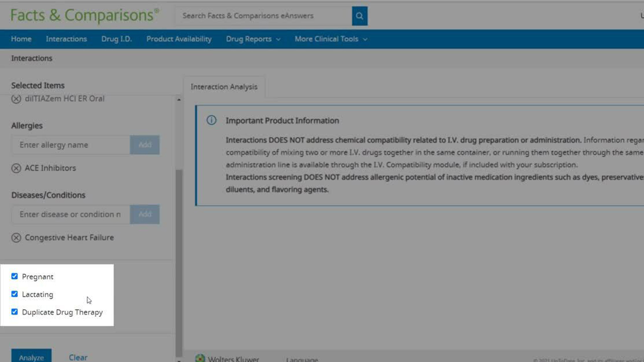Click the disease or condition input field
This screenshot has width=644, height=362.
[x=70, y=214]
